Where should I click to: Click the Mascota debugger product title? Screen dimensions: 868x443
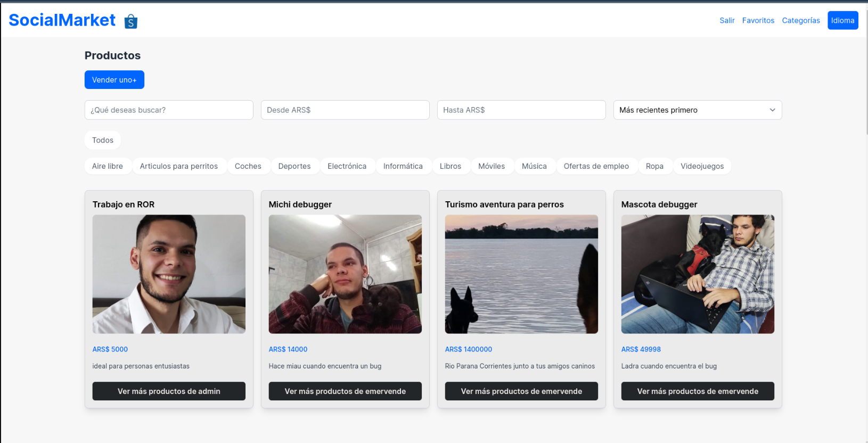pyautogui.click(x=659, y=204)
